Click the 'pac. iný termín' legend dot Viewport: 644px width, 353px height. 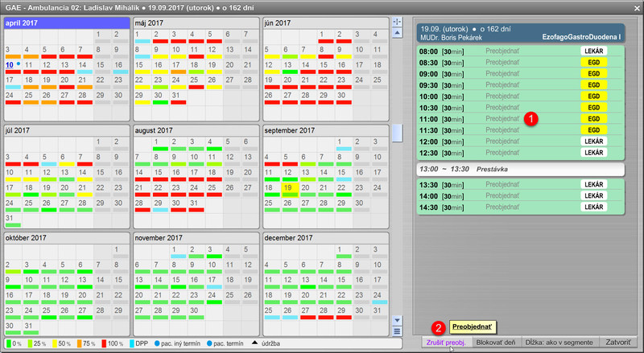tap(159, 344)
